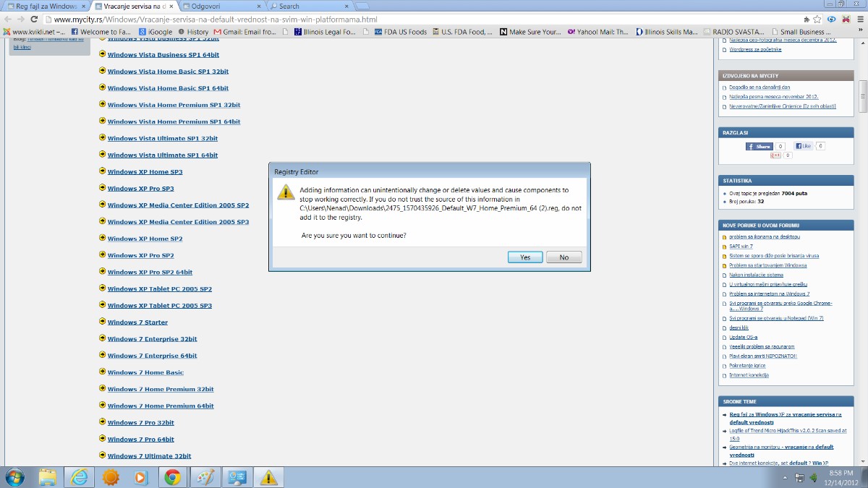Select the 'Vracanje servisa na d' tab
The image size is (868, 488).
click(135, 6)
